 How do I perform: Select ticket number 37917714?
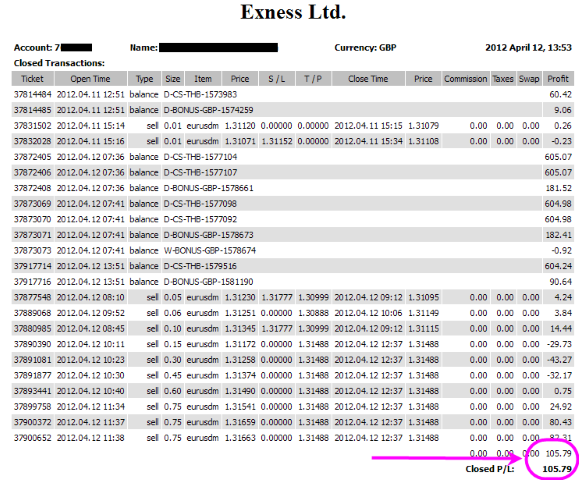pyautogui.click(x=32, y=266)
